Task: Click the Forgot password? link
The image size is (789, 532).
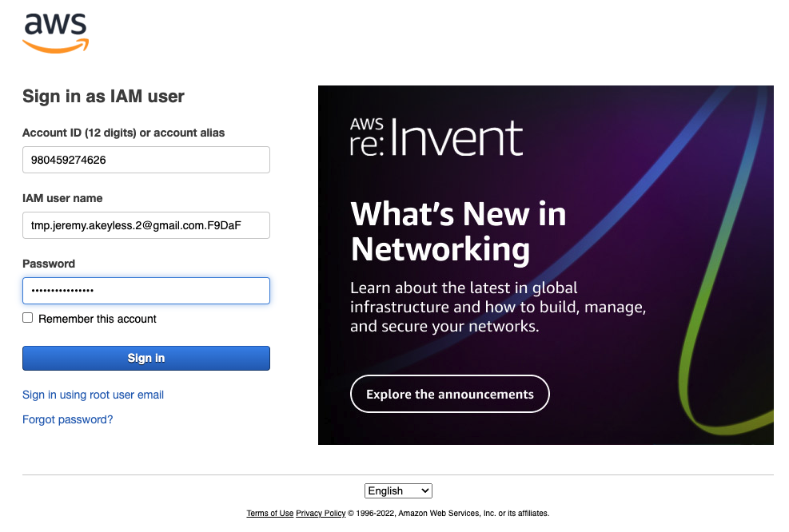Action: click(67, 419)
